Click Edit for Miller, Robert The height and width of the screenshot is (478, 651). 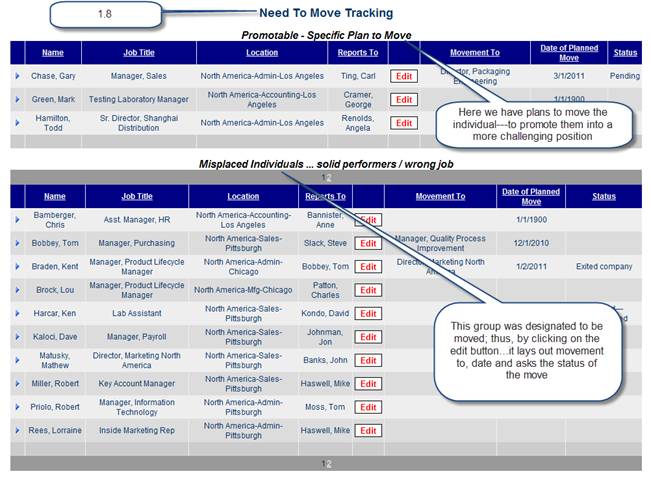tap(368, 384)
